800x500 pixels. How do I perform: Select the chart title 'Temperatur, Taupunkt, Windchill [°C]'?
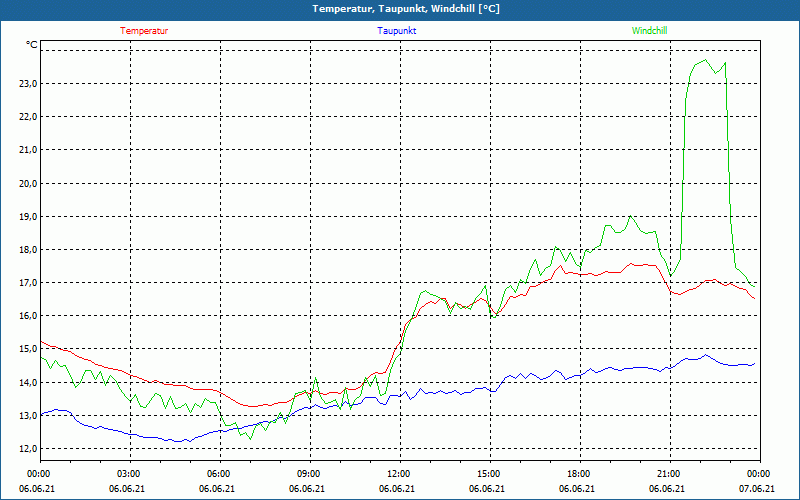[x=406, y=9]
